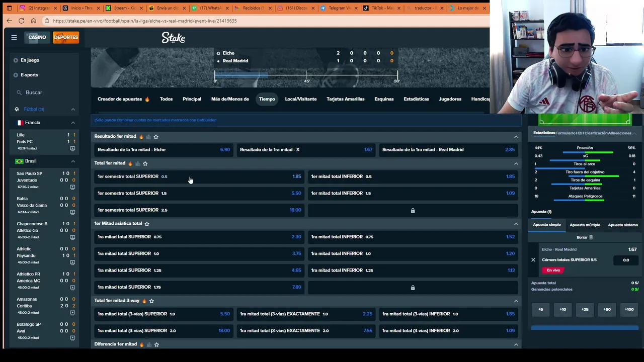Screen dimensions: 644x362
Task: Select 1er semestre total SUPERIOR 0.5 odds
Action: [x=199, y=176]
